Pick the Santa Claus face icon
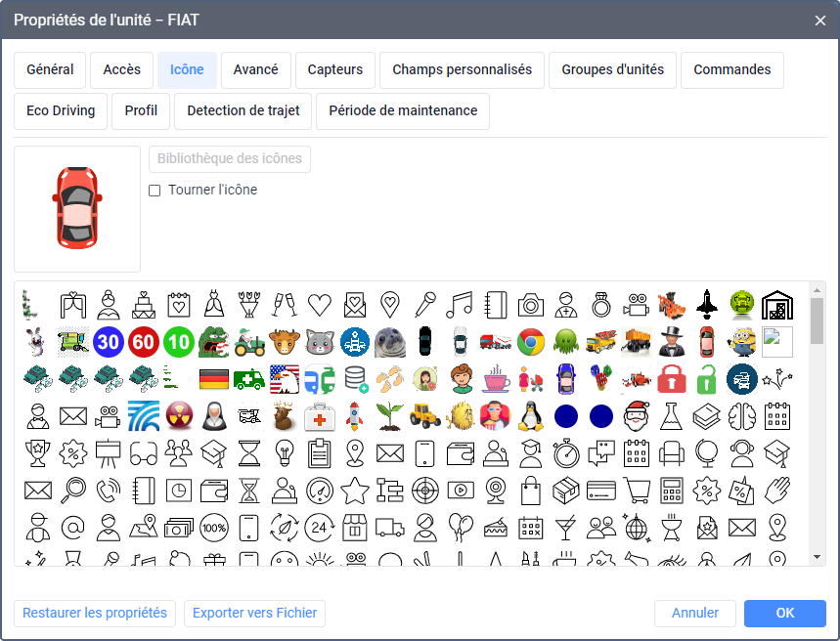The height and width of the screenshot is (641, 840). click(637, 416)
